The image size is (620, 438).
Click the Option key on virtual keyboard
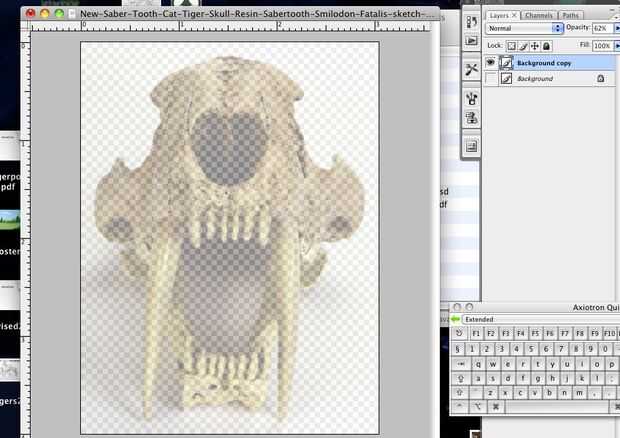coord(478,406)
